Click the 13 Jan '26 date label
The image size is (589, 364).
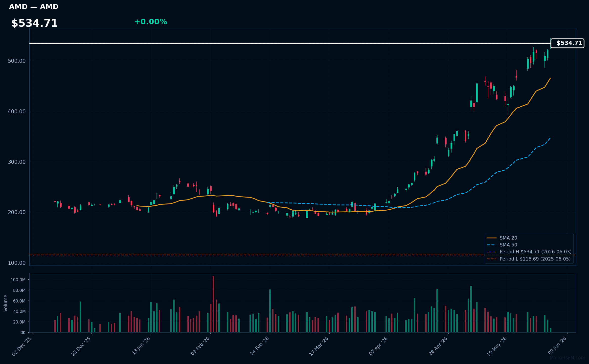[x=141, y=346]
